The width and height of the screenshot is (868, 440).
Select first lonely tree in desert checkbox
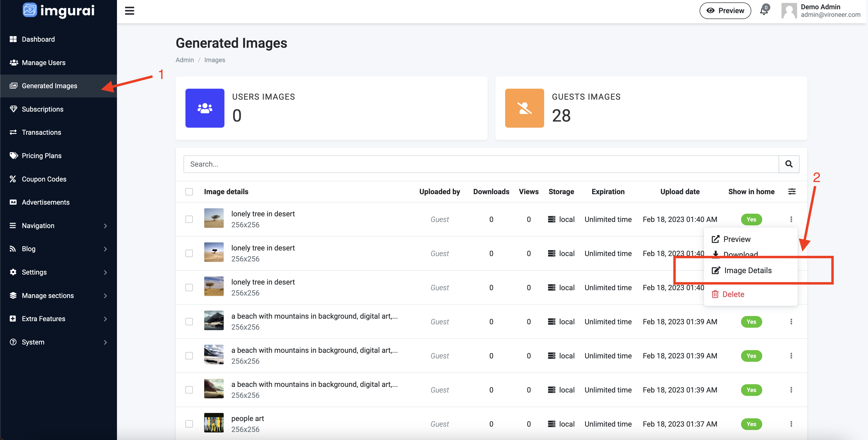click(189, 219)
